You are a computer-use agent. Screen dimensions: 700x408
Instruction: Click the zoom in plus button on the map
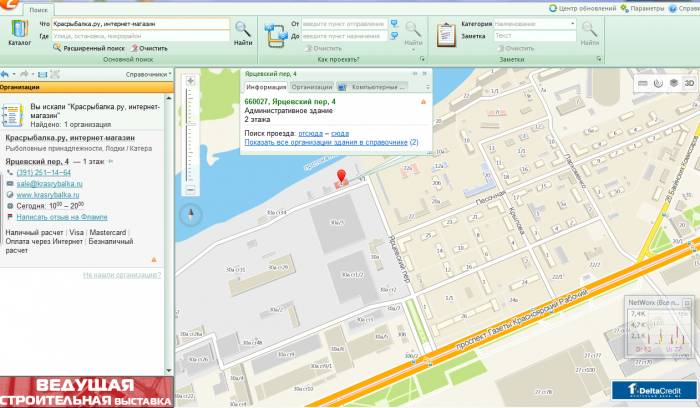click(x=190, y=81)
